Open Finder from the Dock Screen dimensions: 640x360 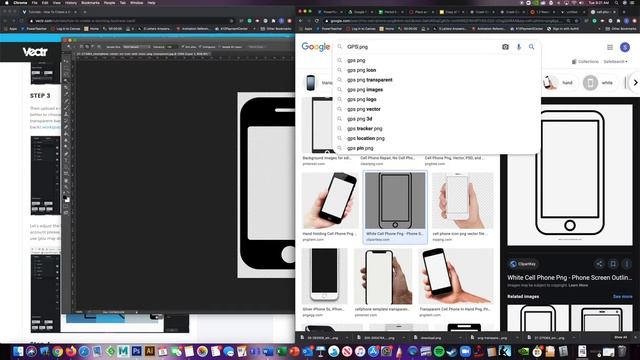[18, 351]
